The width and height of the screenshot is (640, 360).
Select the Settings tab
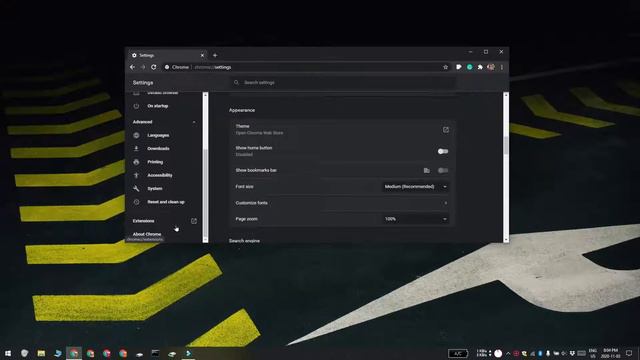pyautogui.click(x=167, y=55)
